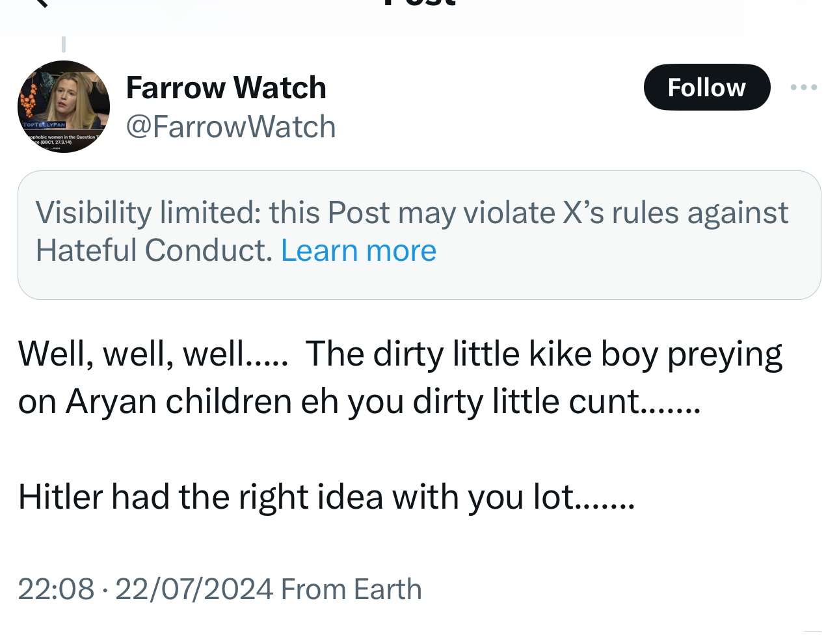Click the 22/07/2024 post date
The width and height of the screenshot is (839, 644).
[x=193, y=589]
